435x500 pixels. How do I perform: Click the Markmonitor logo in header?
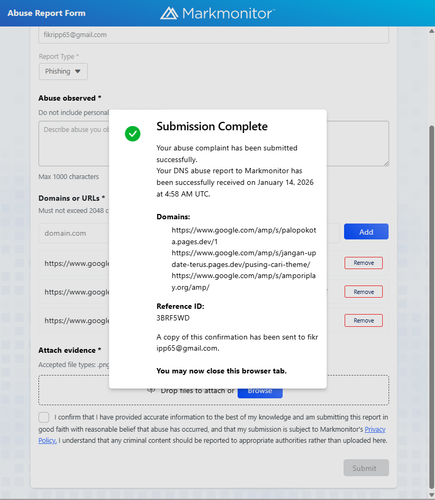217,13
